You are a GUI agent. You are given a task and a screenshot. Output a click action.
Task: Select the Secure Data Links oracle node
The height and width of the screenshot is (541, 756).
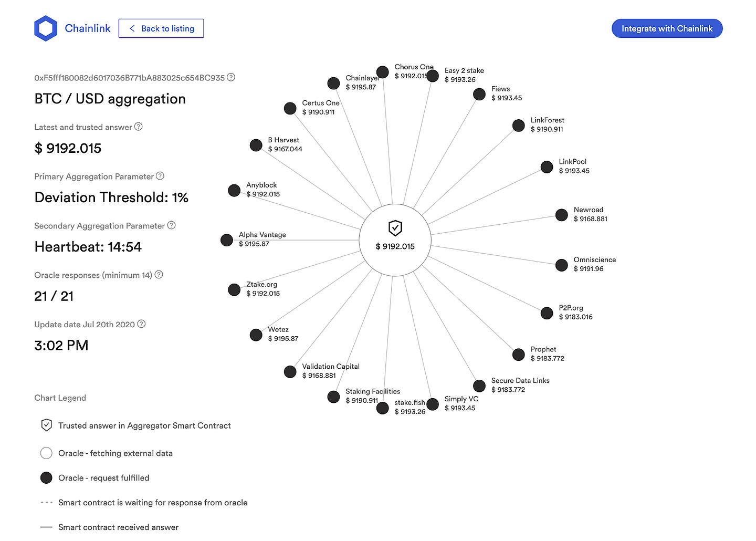(x=479, y=386)
